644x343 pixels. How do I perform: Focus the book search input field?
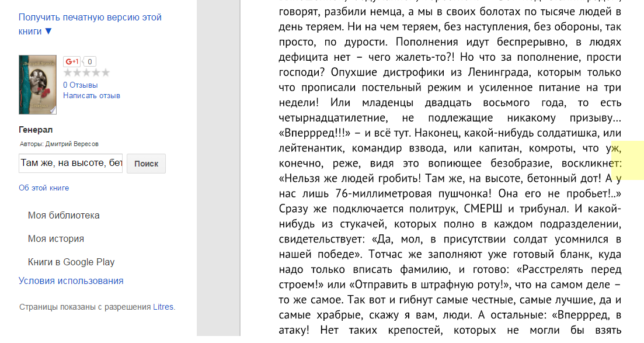[71, 163]
